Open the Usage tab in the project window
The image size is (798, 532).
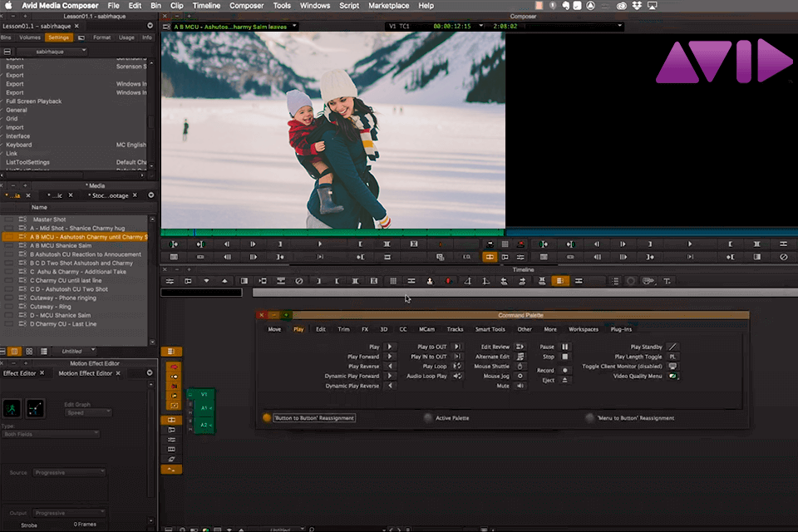pos(126,37)
